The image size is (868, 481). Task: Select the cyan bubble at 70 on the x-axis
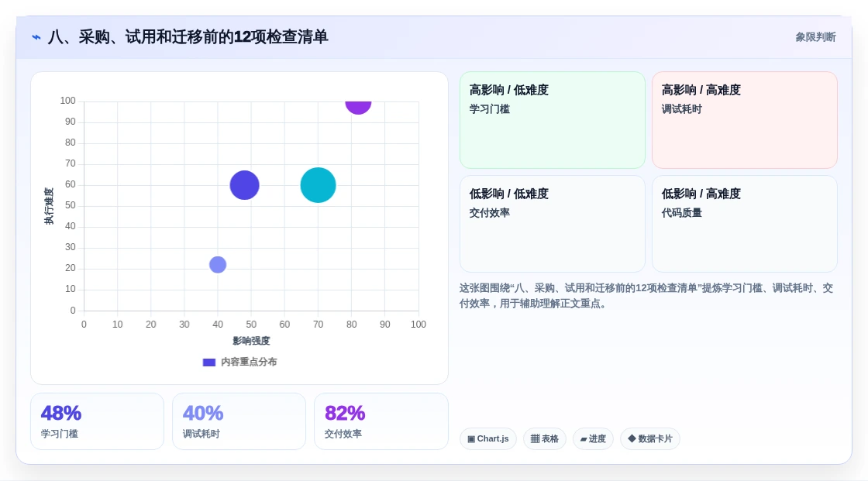(x=319, y=185)
